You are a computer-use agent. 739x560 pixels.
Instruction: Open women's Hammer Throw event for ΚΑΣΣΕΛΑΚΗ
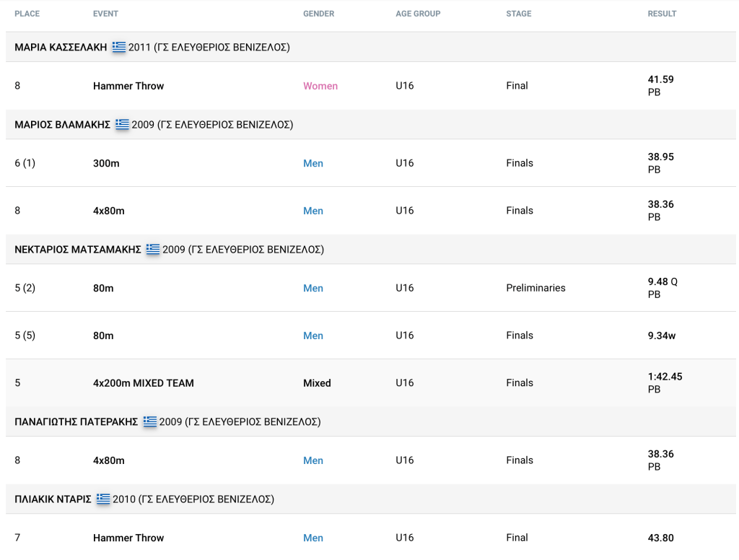coord(128,86)
